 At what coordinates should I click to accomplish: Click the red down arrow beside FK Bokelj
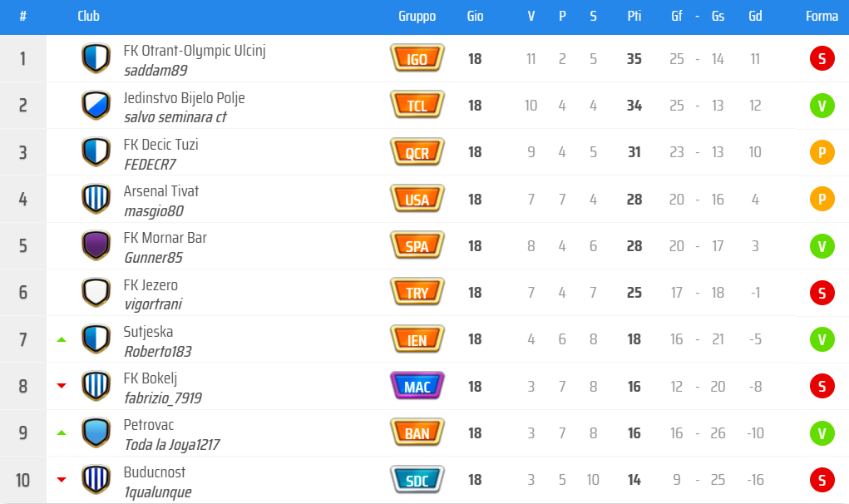coord(62,386)
